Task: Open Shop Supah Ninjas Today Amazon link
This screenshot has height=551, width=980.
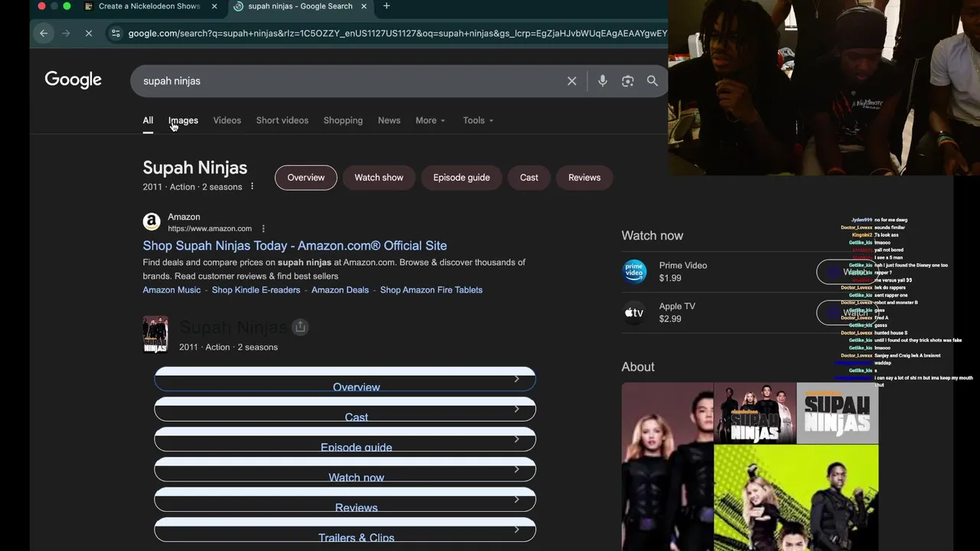Action: coord(295,246)
